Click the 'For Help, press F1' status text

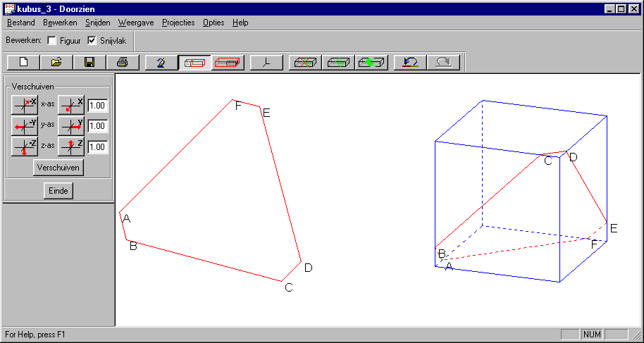35,335
